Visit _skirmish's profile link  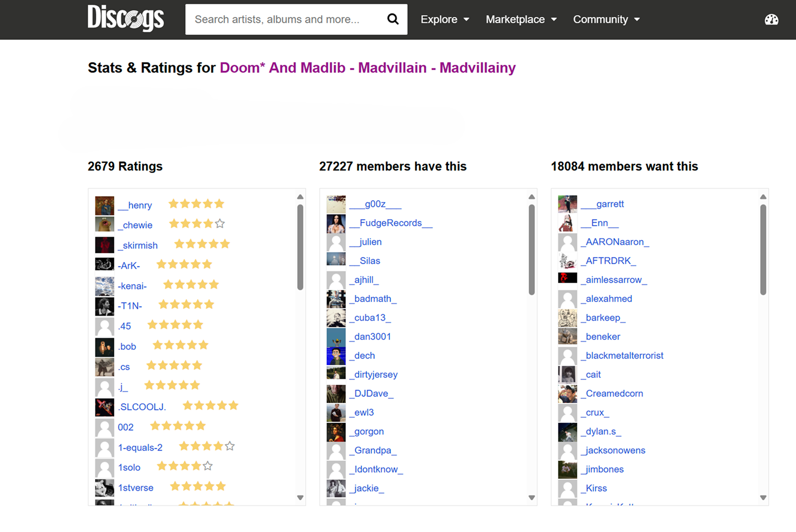coord(137,245)
